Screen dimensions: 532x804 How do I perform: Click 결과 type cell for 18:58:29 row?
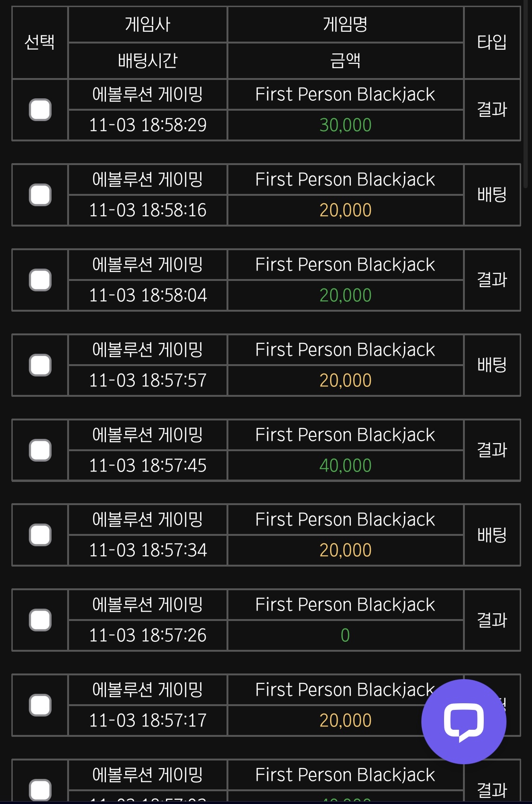492,110
